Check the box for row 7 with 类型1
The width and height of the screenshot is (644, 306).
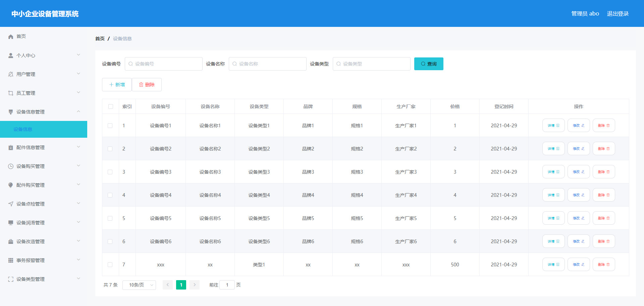point(110,265)
